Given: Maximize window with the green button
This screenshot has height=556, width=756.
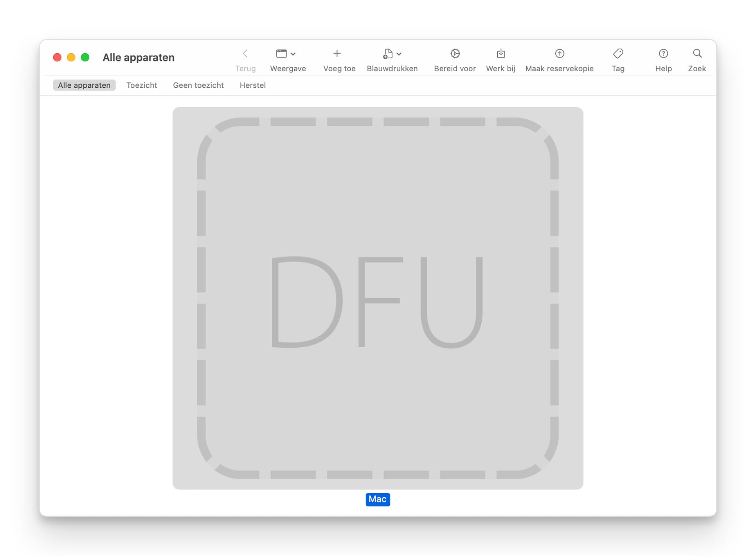Looking at the screenshot, I should point(85,58).
